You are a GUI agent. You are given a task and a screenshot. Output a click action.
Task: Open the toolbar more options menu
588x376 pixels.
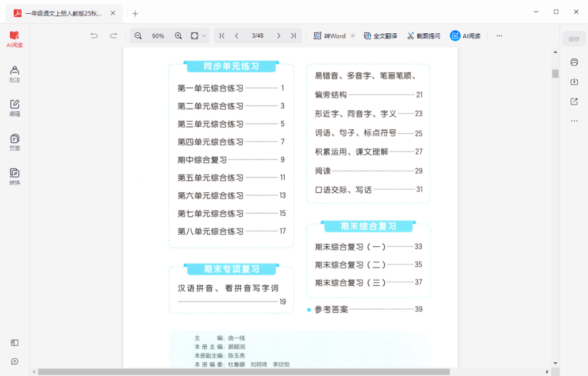click(498, 36)
